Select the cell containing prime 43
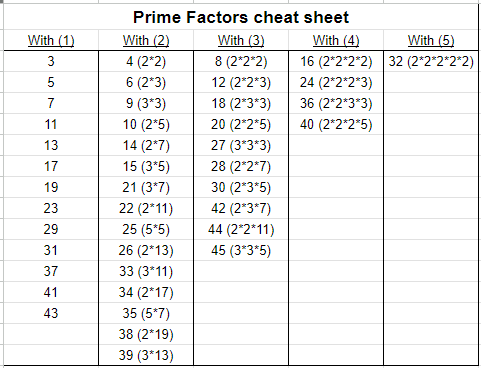 click(x=51, y=313)
